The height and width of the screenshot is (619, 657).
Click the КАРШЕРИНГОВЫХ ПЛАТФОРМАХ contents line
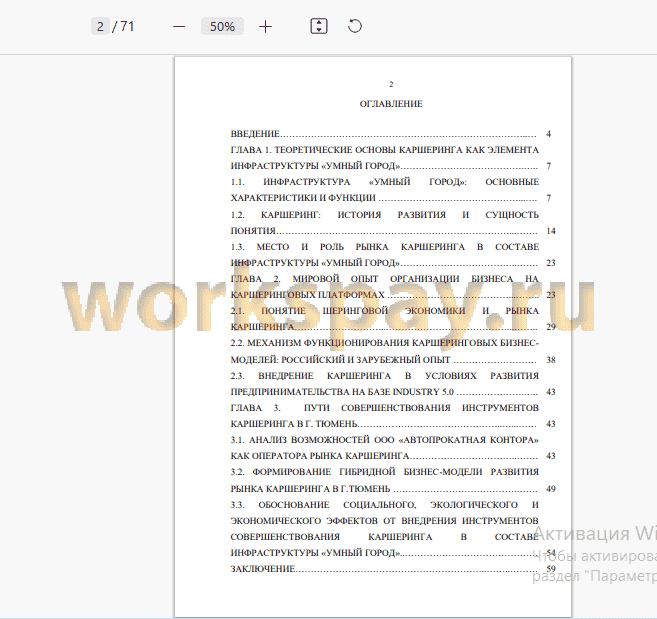pyautogui.click(x=393, y=295)
